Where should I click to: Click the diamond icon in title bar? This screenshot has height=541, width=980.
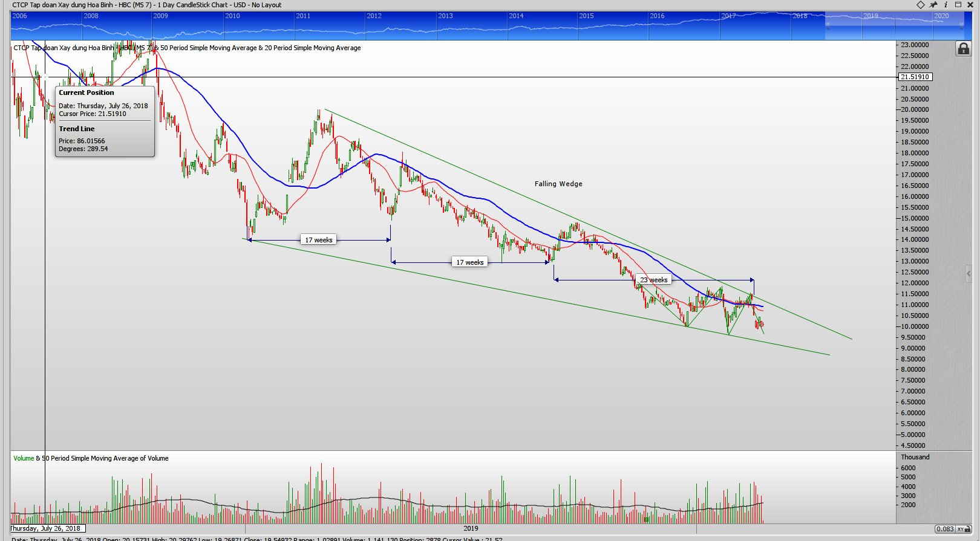click(920, 5)
